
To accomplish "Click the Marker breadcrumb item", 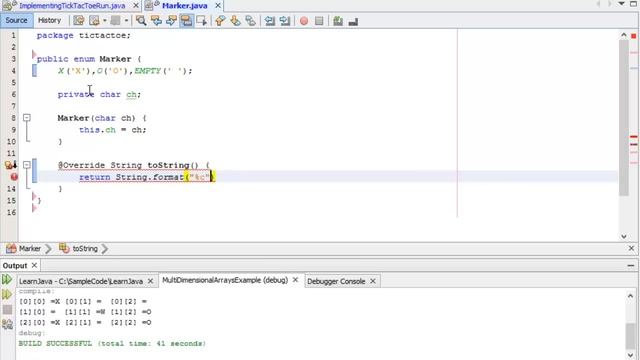I will 29,249.
